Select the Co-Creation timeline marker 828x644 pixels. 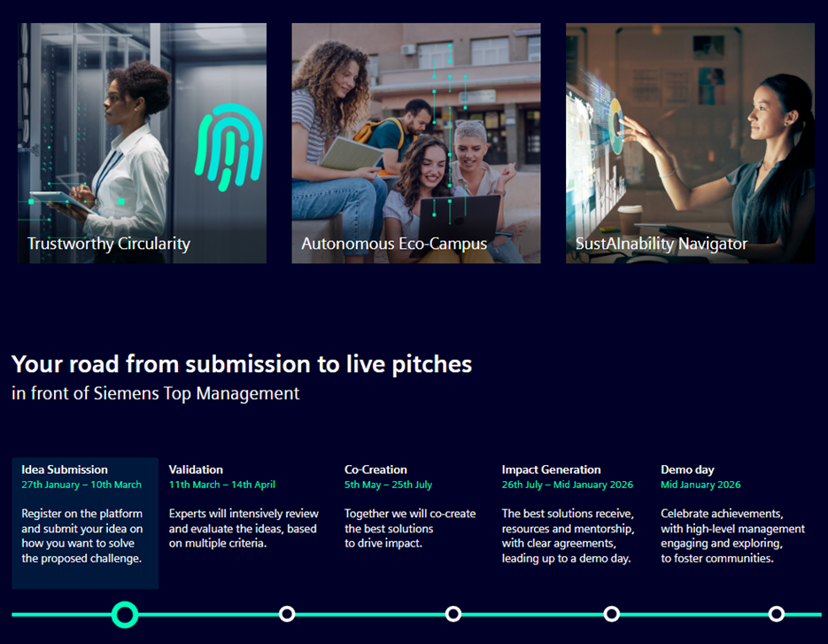[x=453, y=614]
